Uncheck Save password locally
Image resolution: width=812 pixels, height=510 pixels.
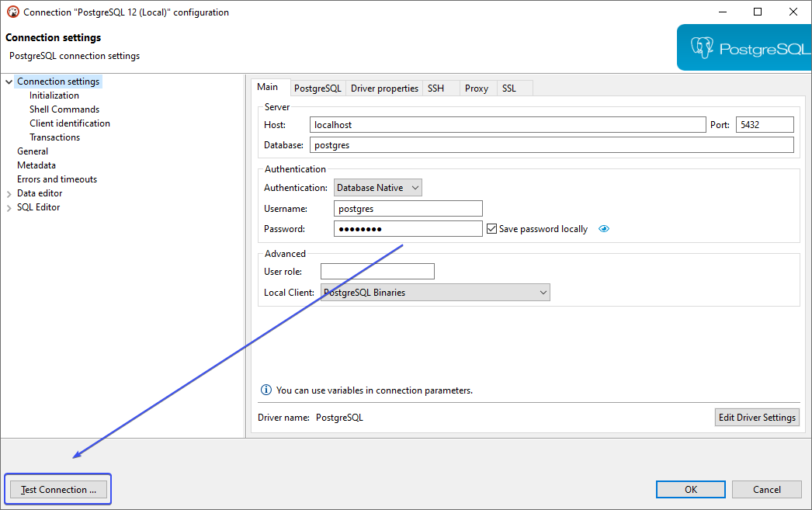point(491,228)
